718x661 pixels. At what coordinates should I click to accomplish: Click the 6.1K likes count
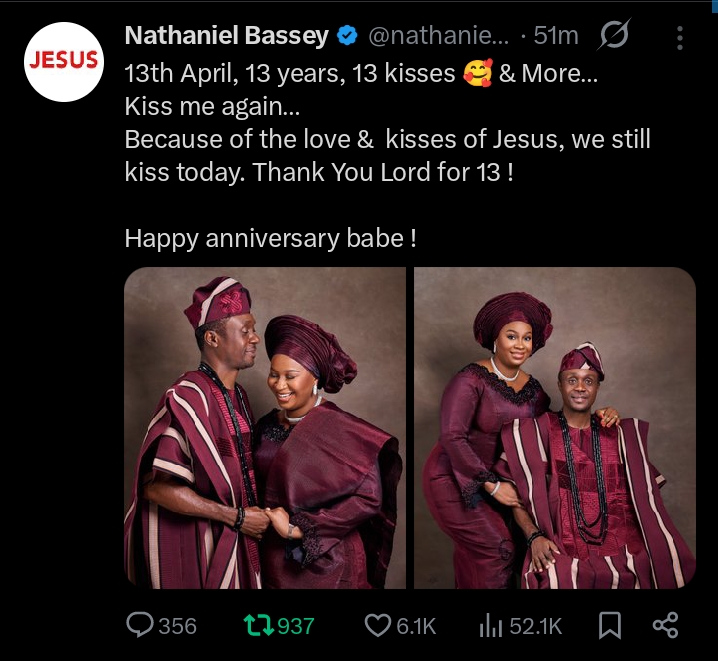[416, 626]
